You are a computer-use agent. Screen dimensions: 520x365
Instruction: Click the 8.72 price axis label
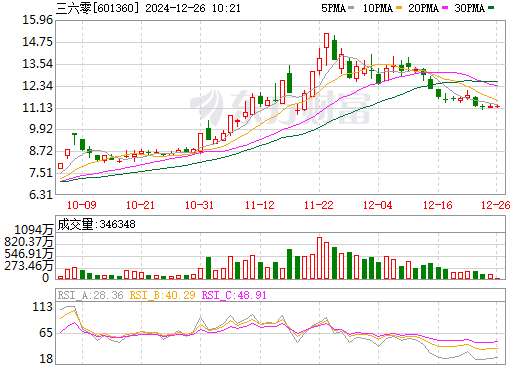click(41, 151)
